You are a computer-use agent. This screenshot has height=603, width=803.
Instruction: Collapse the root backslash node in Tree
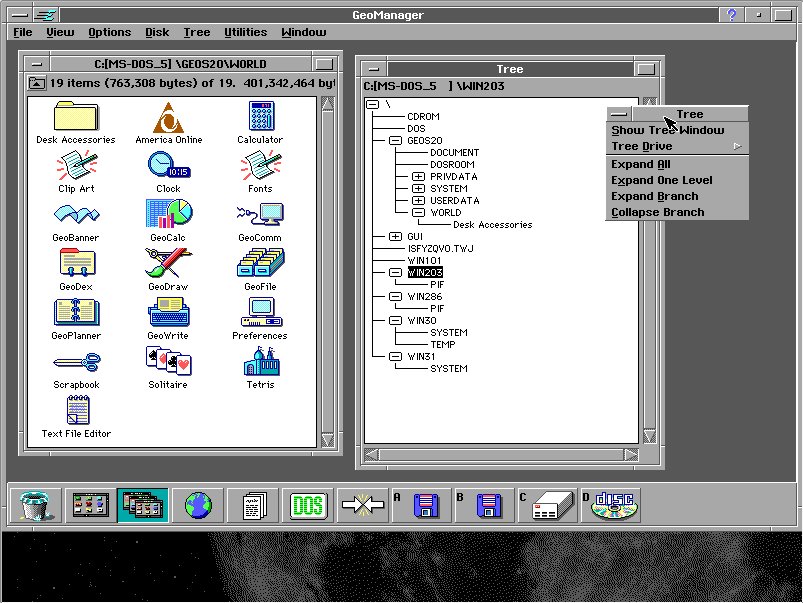click(372, 105)
